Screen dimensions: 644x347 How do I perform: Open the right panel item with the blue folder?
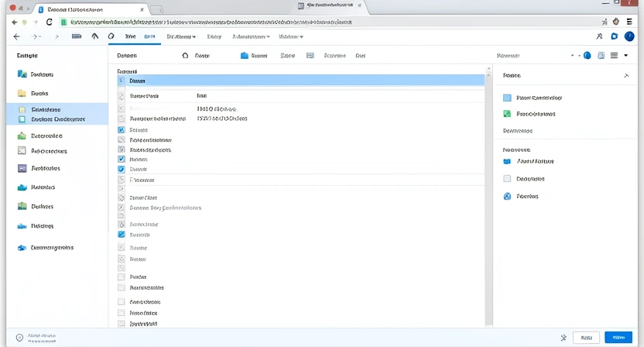(x=529, y=162)
